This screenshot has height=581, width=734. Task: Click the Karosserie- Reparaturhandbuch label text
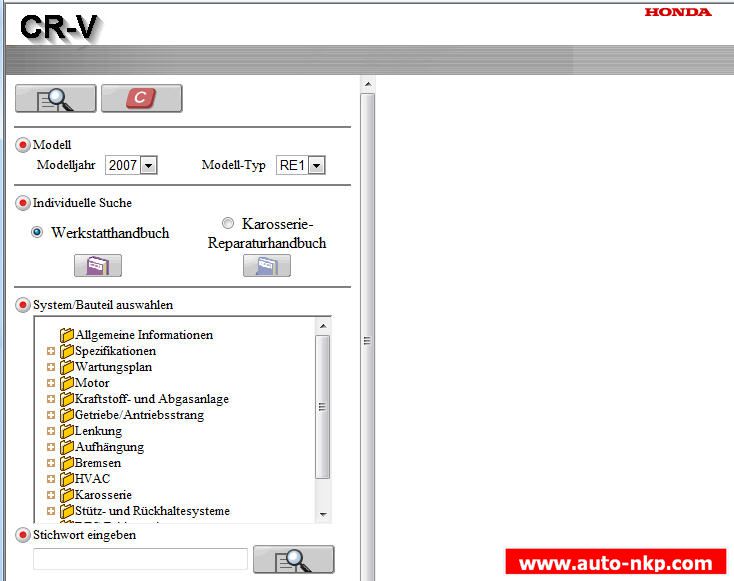pyautogui.click(x=267, y=233)
